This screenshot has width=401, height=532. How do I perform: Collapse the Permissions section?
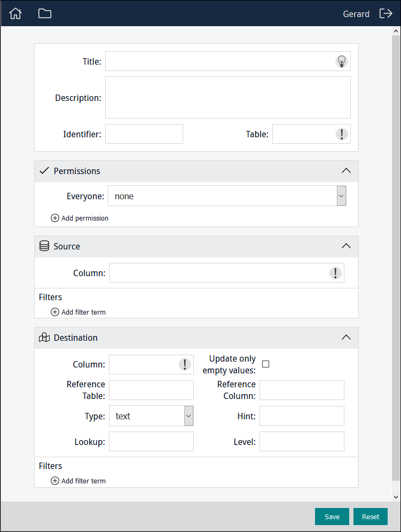(x=346, y=171)
